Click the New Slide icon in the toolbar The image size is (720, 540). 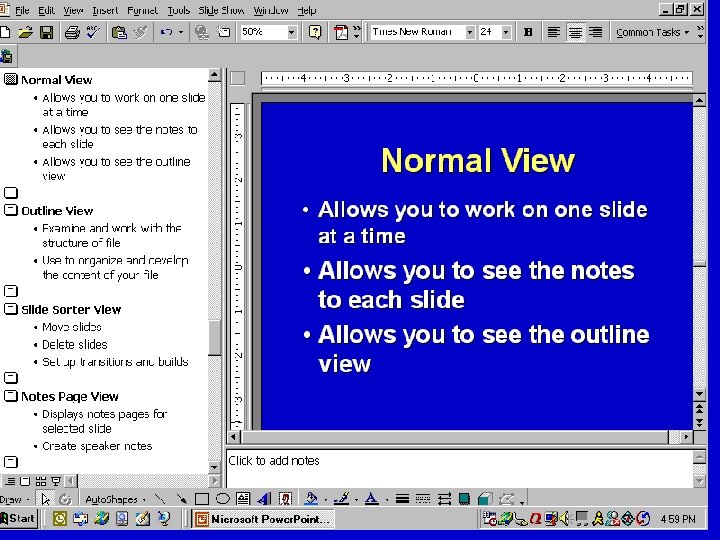pos(224,32)
